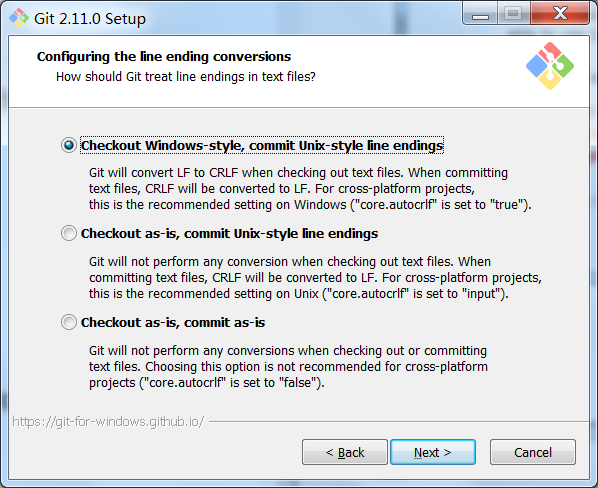598x488 pixels.
Task: Click the 'How should Git treat line endings' subtitle
Action: tap(186, 77)
